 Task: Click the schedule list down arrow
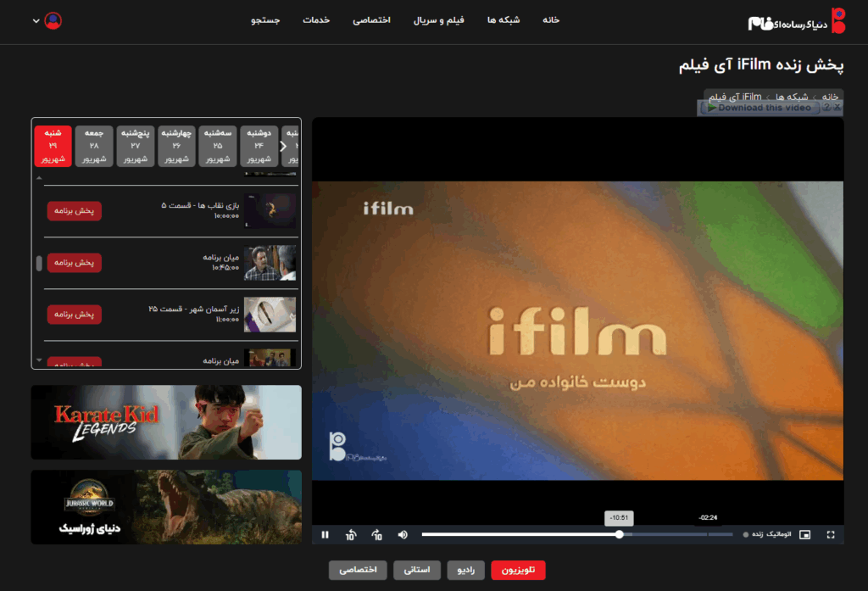(39, 360)
